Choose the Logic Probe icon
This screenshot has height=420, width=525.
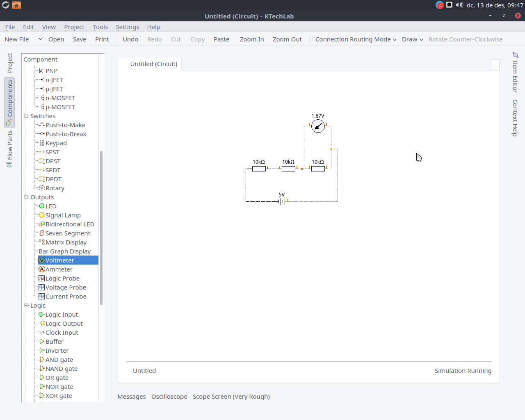click(42, 278)
